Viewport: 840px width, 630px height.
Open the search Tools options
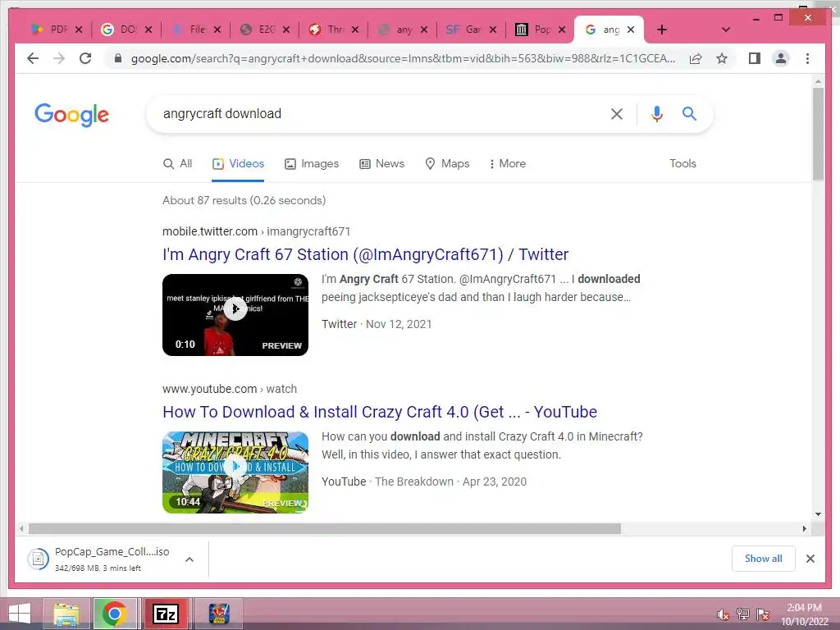[682, 163]
